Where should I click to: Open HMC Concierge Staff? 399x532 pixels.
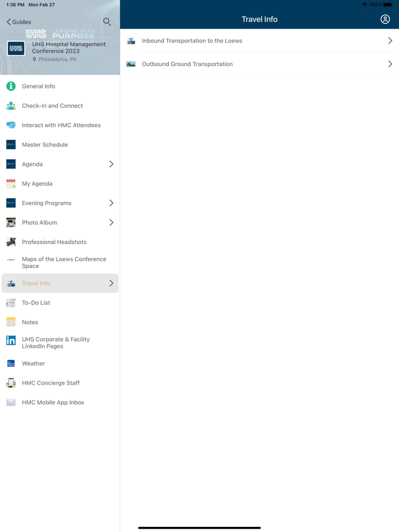click(60, 383)
